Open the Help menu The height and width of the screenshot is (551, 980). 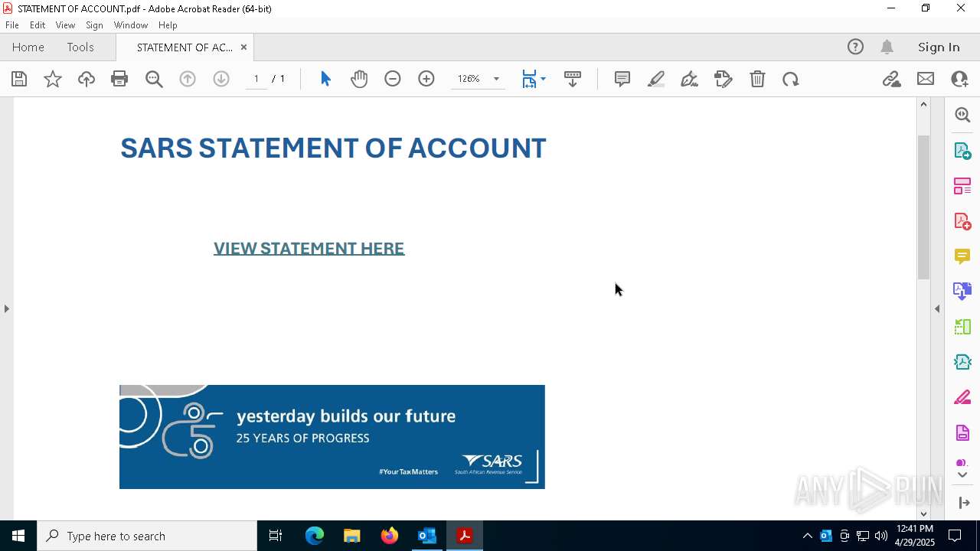pyautogui.click(x=168, y=25)
